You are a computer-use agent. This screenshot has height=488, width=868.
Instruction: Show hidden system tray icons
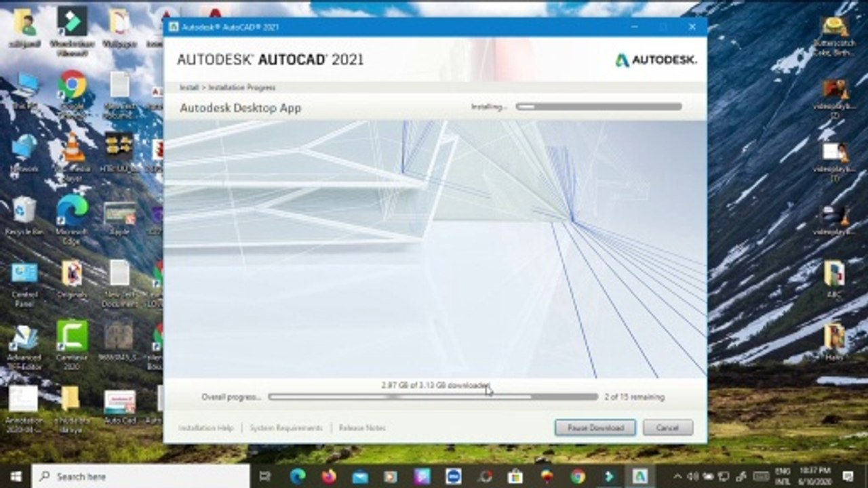pos(677,476)
